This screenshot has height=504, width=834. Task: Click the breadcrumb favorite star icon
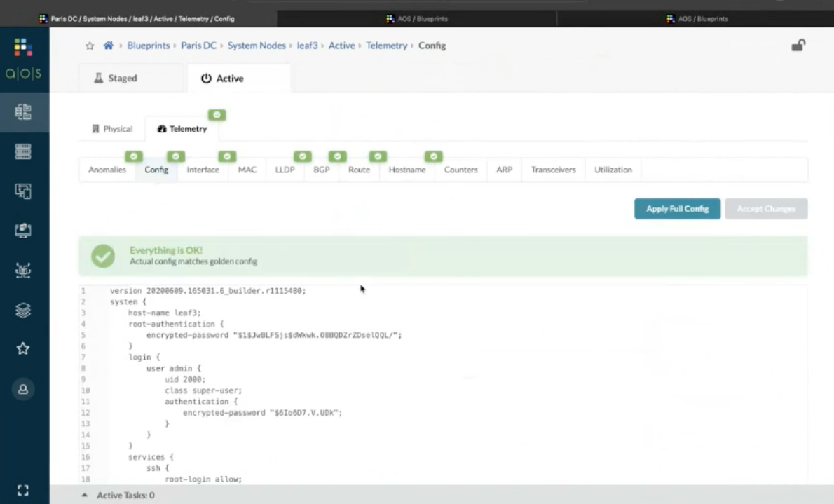(90, 46)
